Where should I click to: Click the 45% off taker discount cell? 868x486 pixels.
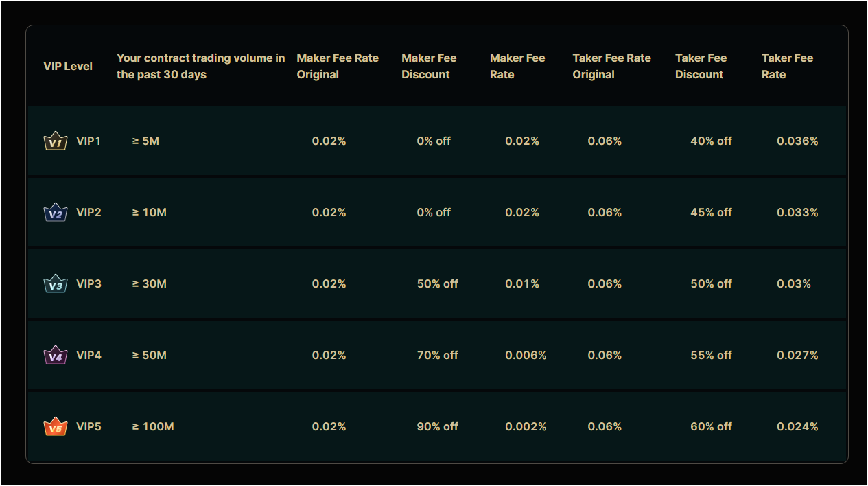pos(712,212)
